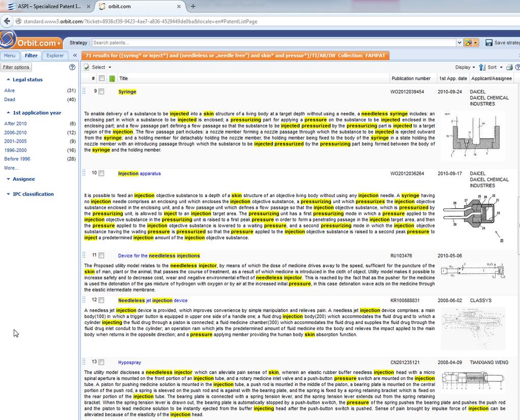Open the search strategy history dropdown
Screen dimensions: 520x420
click(x=459, y=43)
